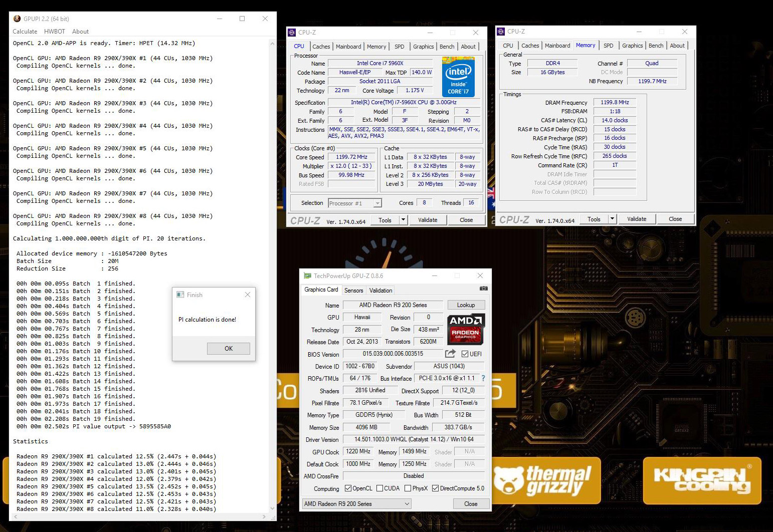The image size is (773, 532).
Task: Take a GPU-Z screenshot with camera icon
Action: pyautogui.click(x=483, y=289)
